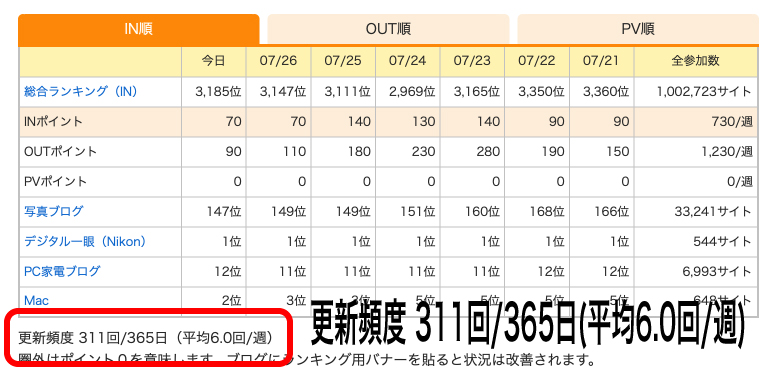Click the OUTポイント row label
This screenshot has height=388, width=778.
[60, 152]
